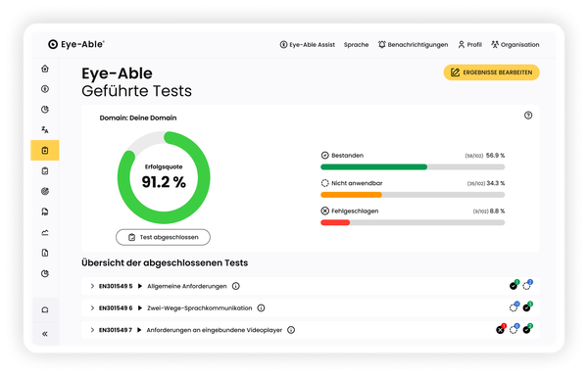Click the red Fehlgeschlagen progress bar
Image resolution: width=588 pixels, height=375 pixels.
click(335, 222)
